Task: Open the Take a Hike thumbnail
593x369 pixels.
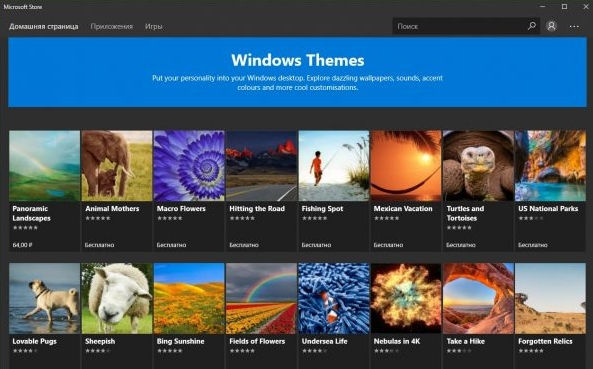Action: tap(478, 298)
